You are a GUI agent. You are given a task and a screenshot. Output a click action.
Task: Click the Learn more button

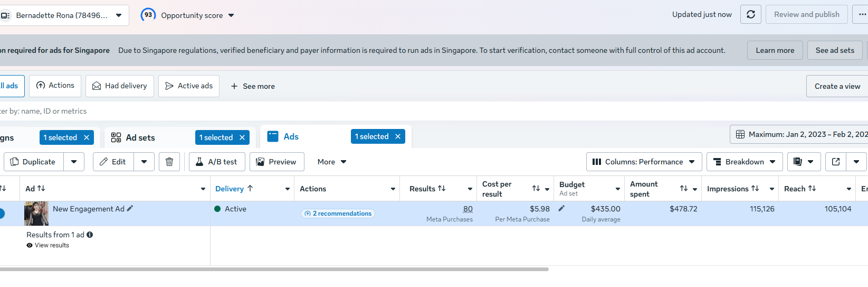775,50
